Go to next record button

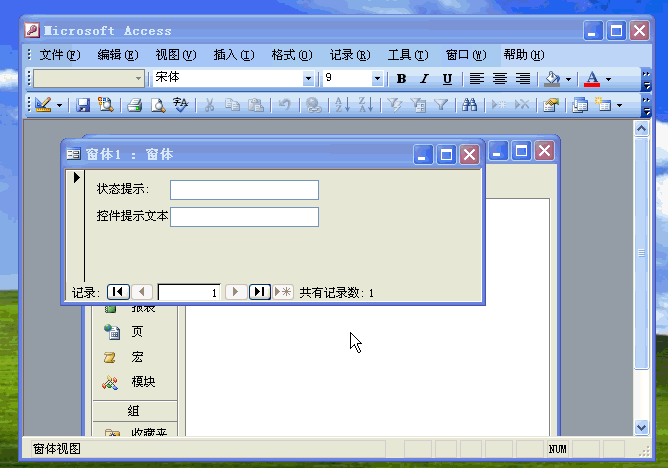pos(236,292)
